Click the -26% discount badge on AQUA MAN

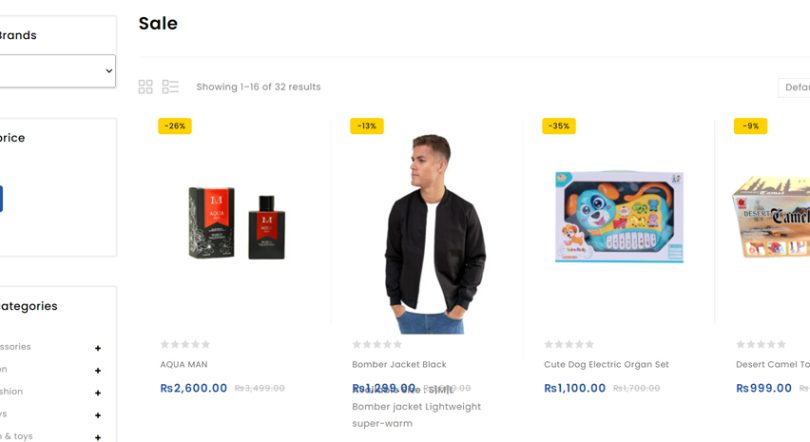tap(175, 126)
